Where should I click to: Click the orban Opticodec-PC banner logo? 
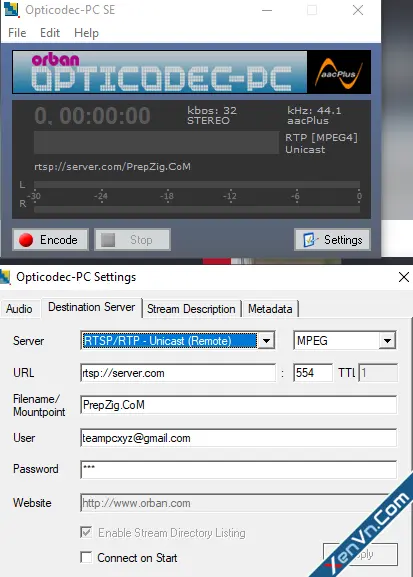point(160,72)
